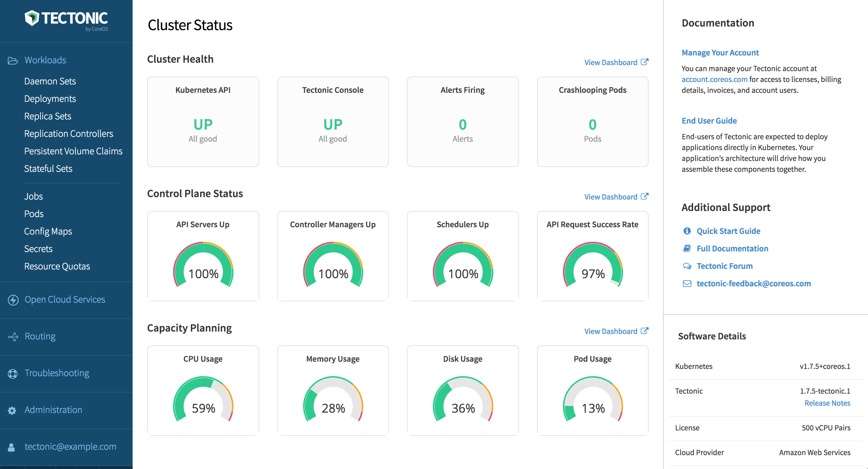Expand the Troubleshooting section
Image resolution: width=868 pixels, height=469 pixels.
57,373
